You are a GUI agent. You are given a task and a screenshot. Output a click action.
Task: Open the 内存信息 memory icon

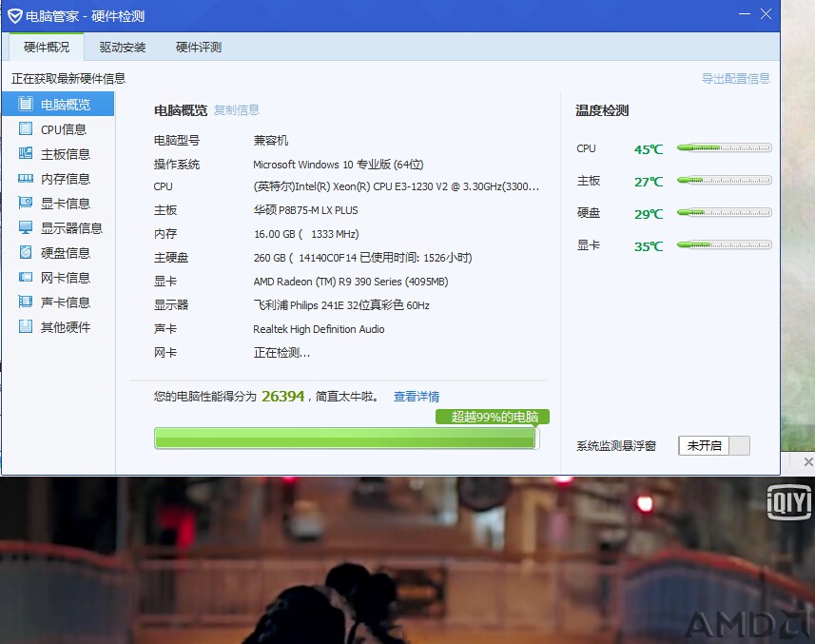point(26,178)
